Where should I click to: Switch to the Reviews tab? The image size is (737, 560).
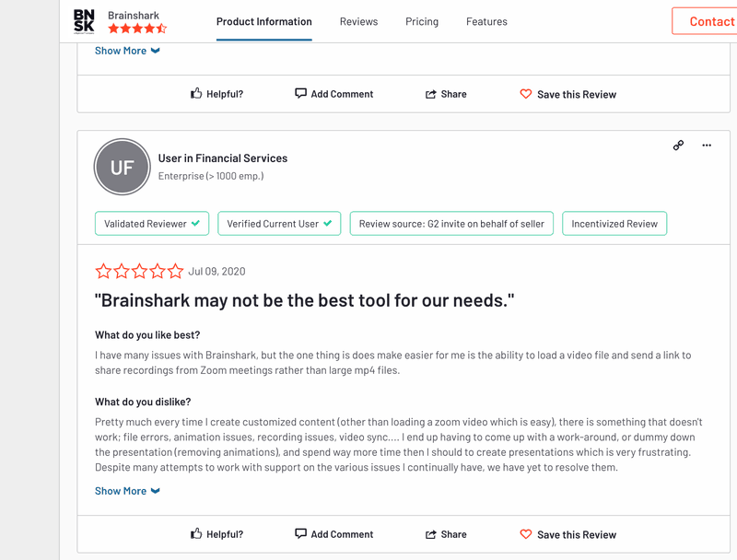pos(358,21)
